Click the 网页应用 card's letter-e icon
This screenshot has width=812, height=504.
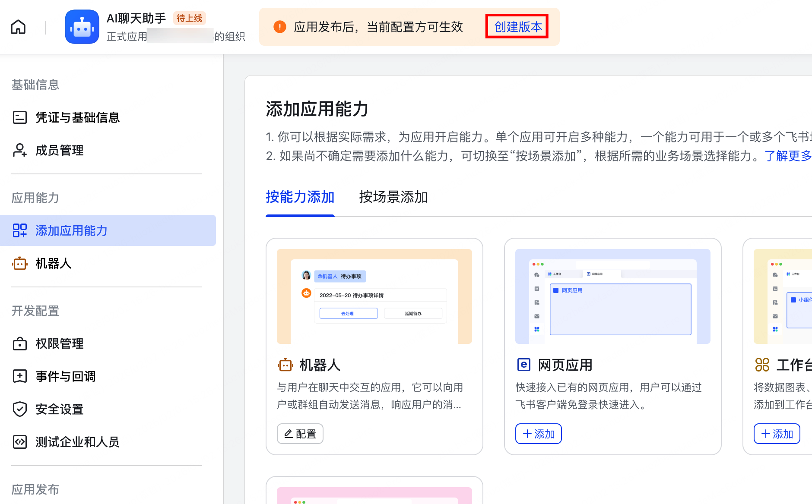523,365
